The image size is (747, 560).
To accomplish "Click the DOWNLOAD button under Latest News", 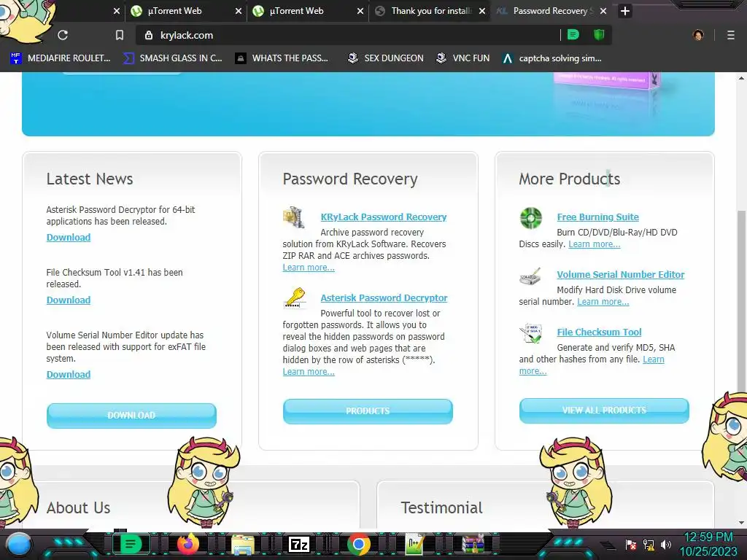I will 131,415.
